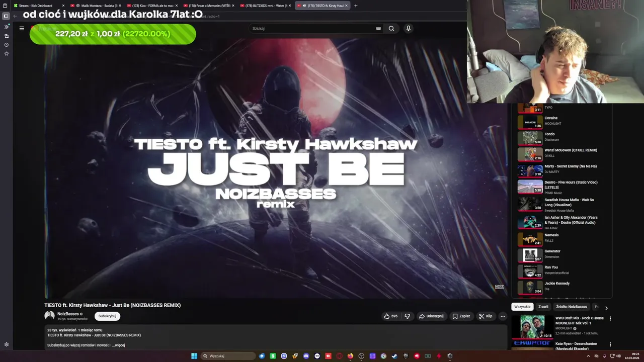Open NoizBasses channel name link
The image size is (644, 362).
68,314
